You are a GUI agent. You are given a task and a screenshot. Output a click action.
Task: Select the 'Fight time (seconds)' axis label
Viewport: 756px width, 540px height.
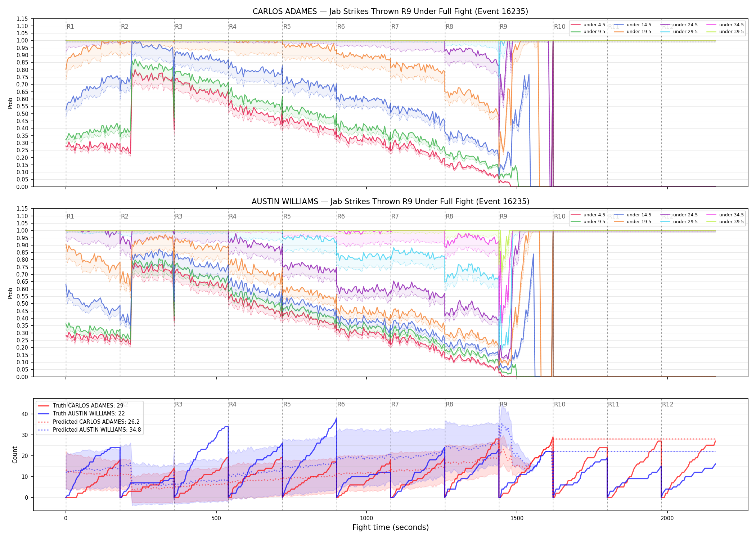point(391,527)
